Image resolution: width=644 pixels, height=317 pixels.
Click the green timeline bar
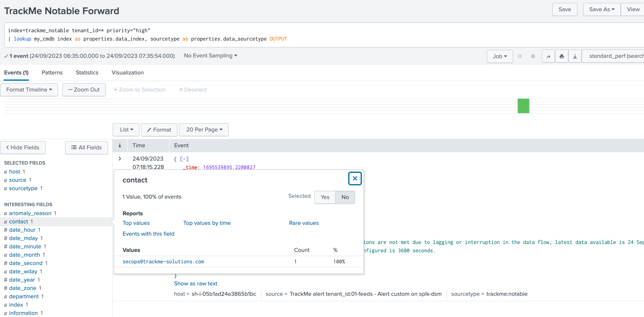click(x=523, y=106)
